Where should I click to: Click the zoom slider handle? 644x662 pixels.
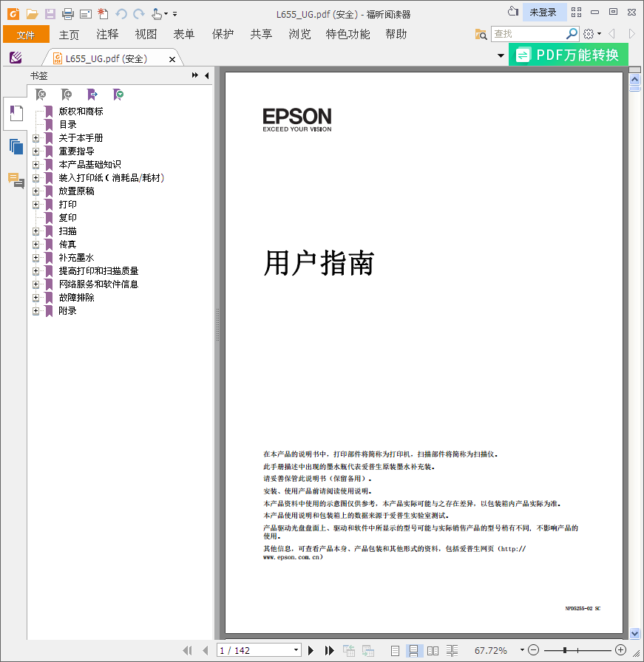click(x=565, y=650)
